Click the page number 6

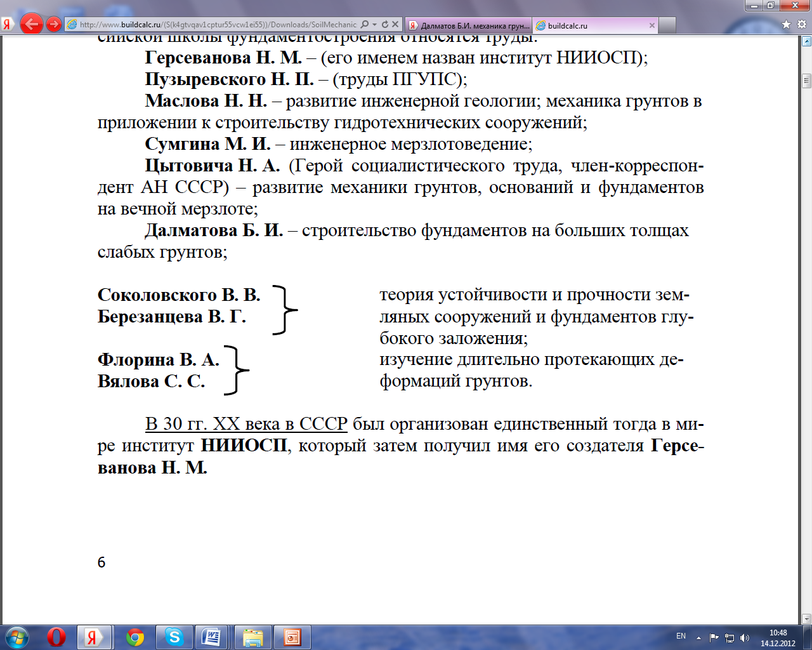click(101, 562)
